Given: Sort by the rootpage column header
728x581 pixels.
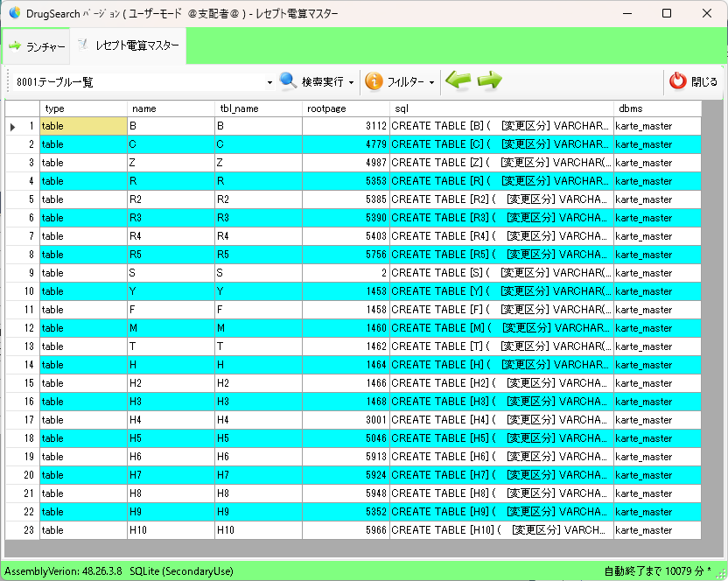Looking at the screenshot, I should coord(346,108).
